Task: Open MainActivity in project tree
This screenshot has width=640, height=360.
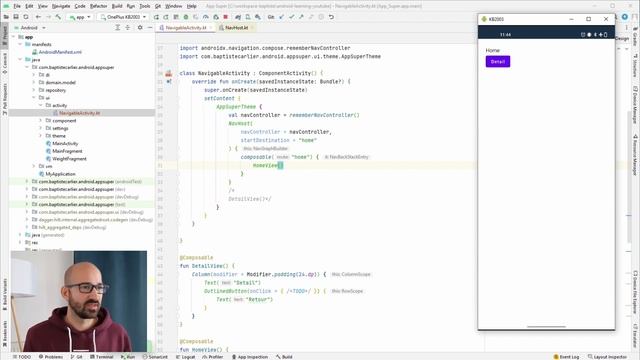Action: [65, 144]
